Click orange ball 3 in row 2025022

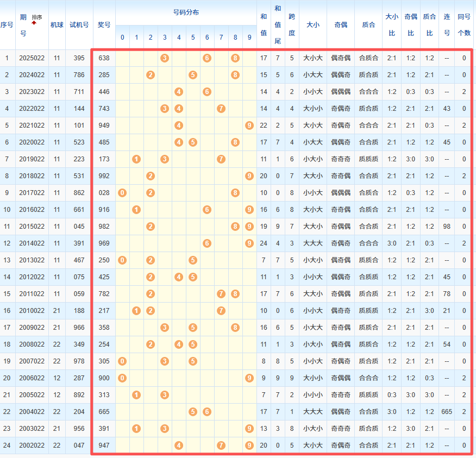(165, 58)
